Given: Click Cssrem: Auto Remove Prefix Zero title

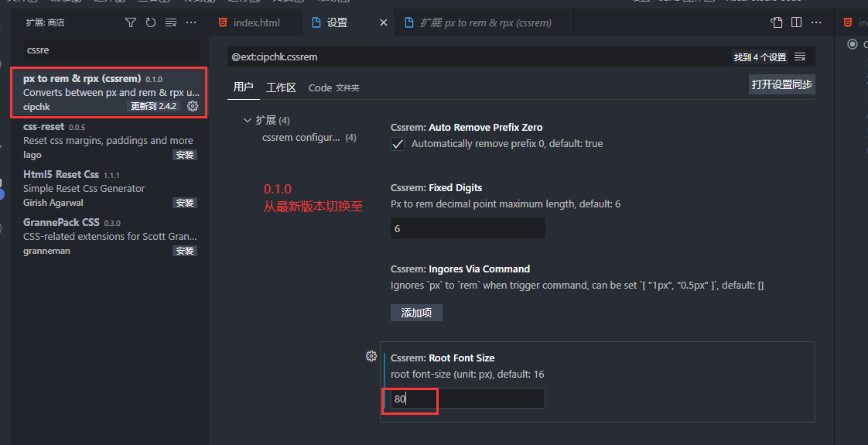Looking at the screenshot, I should click(466, 127).
